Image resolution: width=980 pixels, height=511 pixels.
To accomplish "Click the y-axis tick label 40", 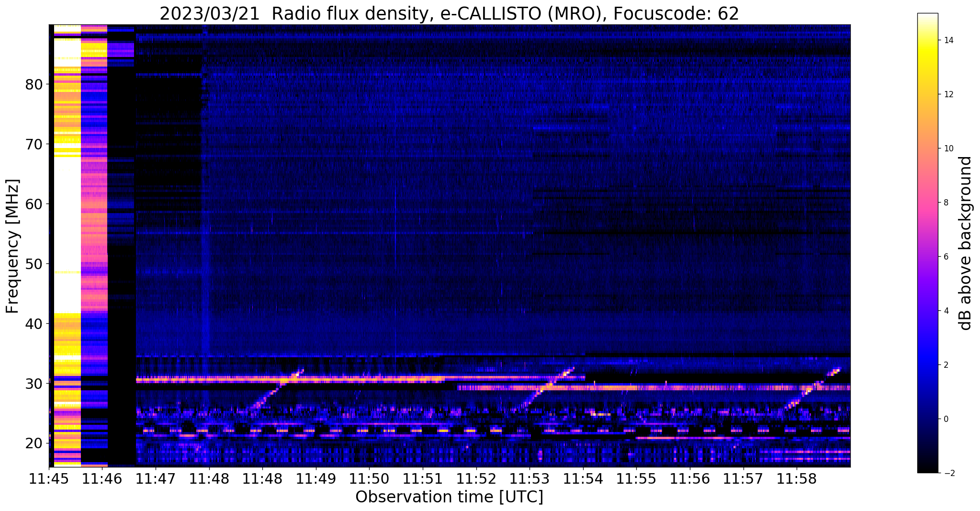I will (34, 324).
